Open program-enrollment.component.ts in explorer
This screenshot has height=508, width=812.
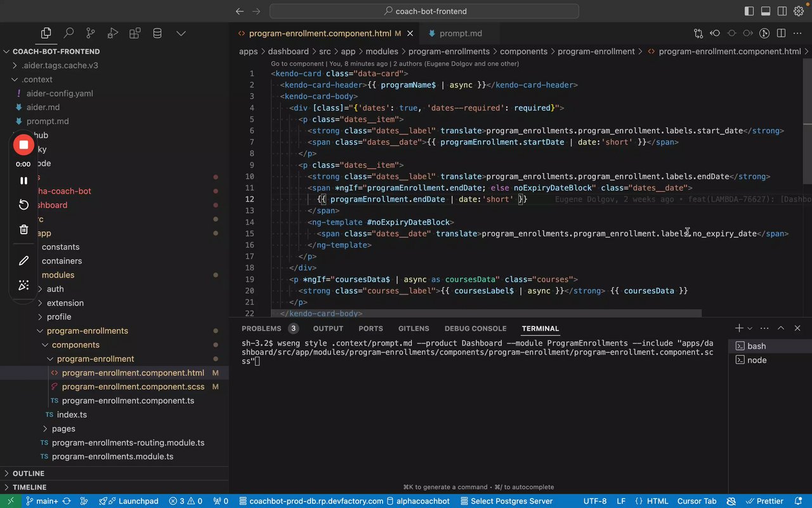click(x=128, y=401)
